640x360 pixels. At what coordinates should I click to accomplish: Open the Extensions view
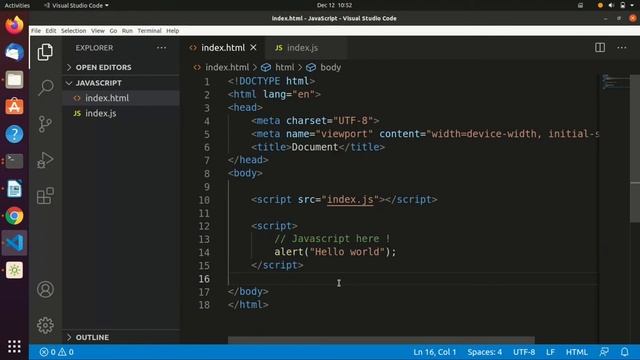[45, 196]
